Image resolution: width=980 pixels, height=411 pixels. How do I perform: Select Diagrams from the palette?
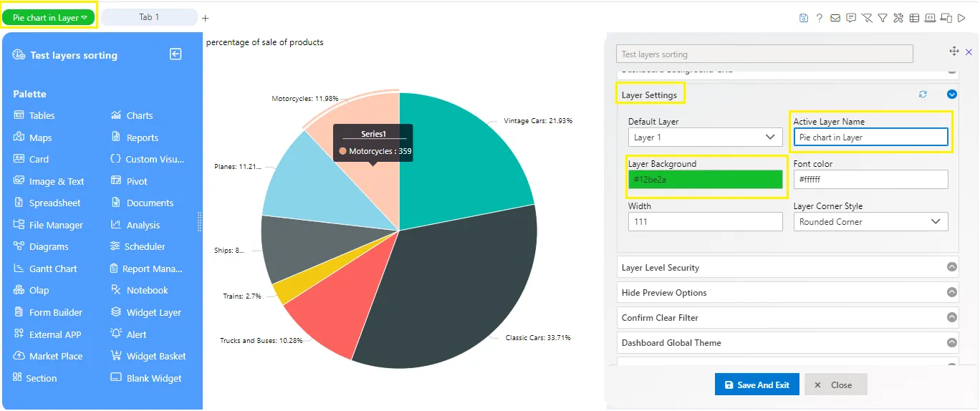(41, 246)
